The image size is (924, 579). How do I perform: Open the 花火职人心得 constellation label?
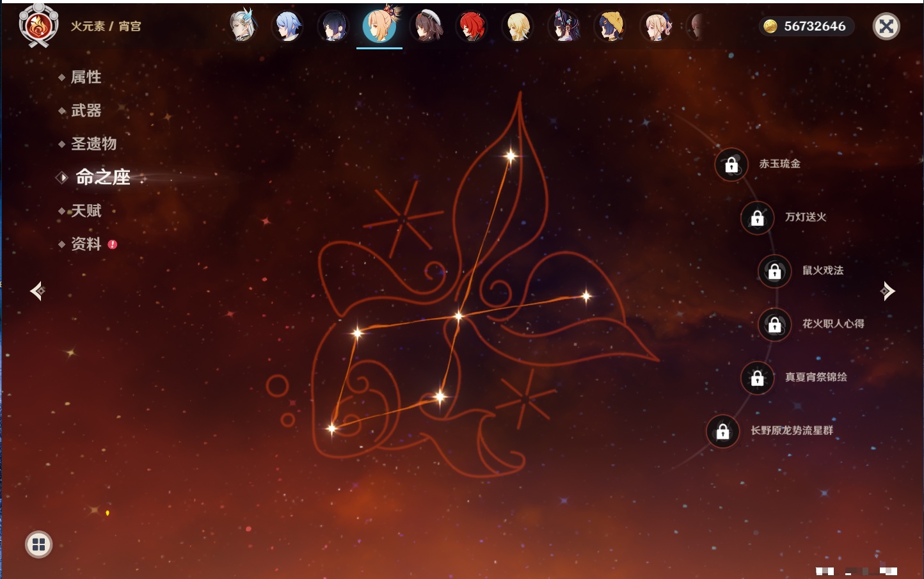[x=833, y=324]
